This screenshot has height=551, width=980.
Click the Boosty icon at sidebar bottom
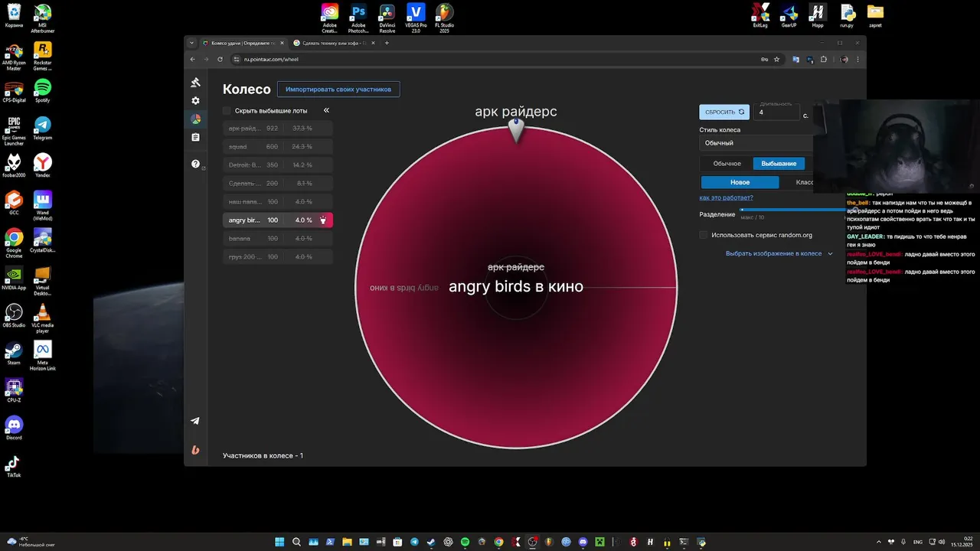(195, 450)
